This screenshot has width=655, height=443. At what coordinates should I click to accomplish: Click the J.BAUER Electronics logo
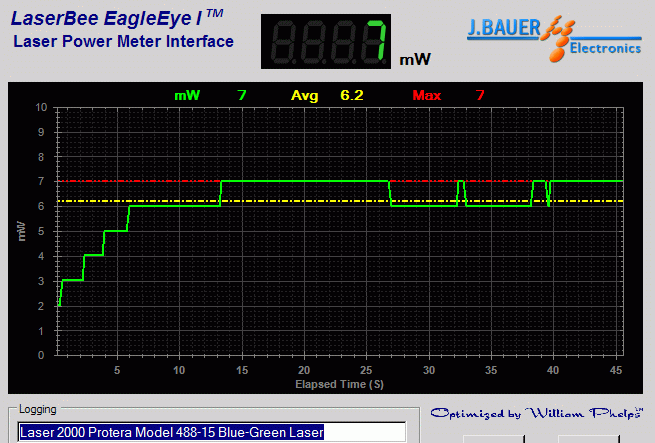tap(554, 38)
